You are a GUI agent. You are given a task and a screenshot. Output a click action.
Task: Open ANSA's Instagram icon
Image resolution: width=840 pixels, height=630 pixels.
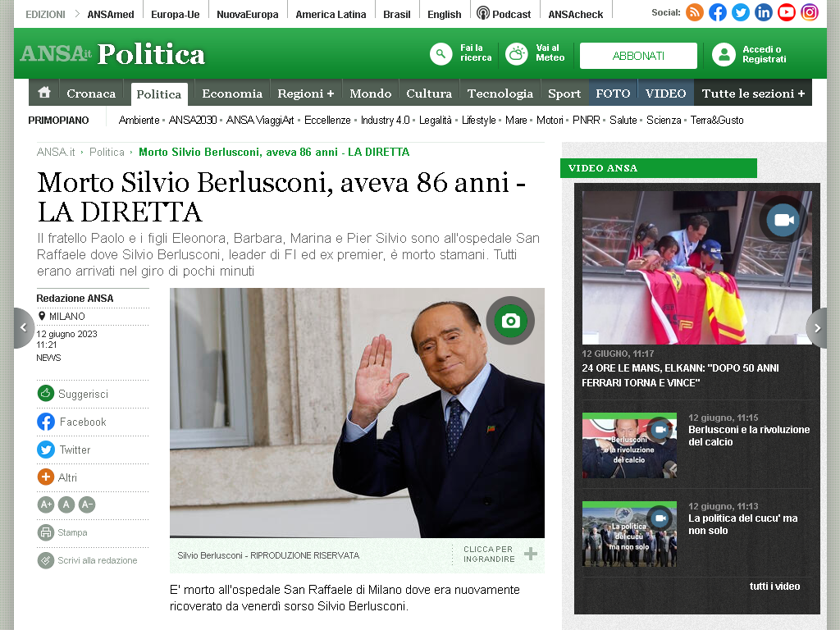(x=810, y=12)
